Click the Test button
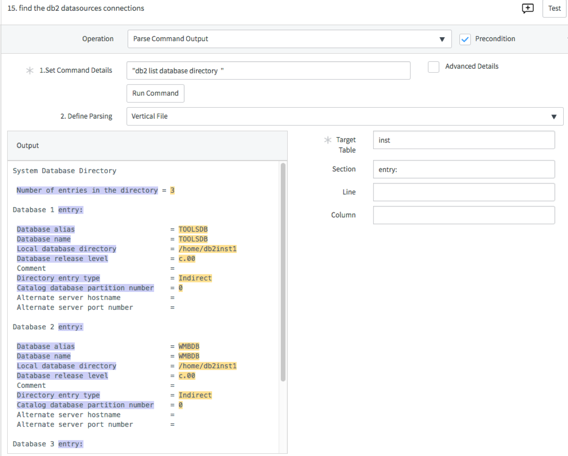The image size is (568, 456). click(x=554, y=8)
